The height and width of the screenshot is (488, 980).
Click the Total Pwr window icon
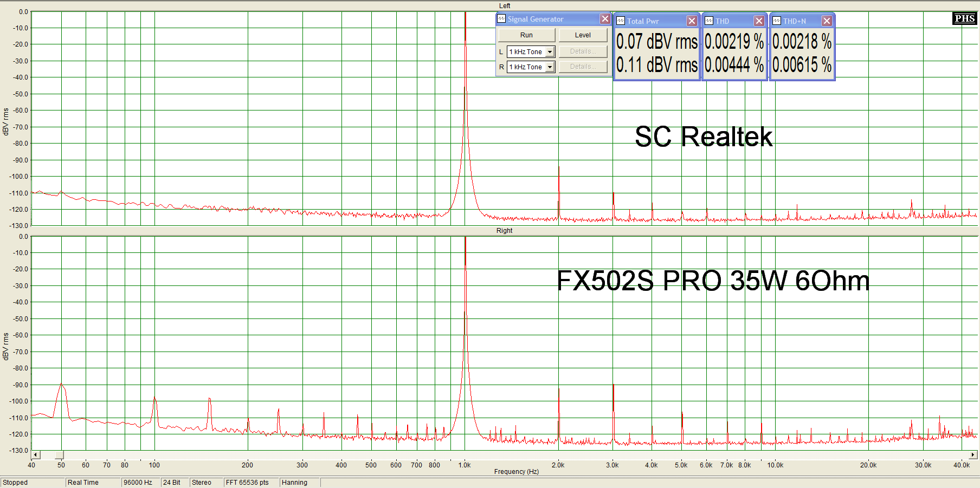point(621,21)
